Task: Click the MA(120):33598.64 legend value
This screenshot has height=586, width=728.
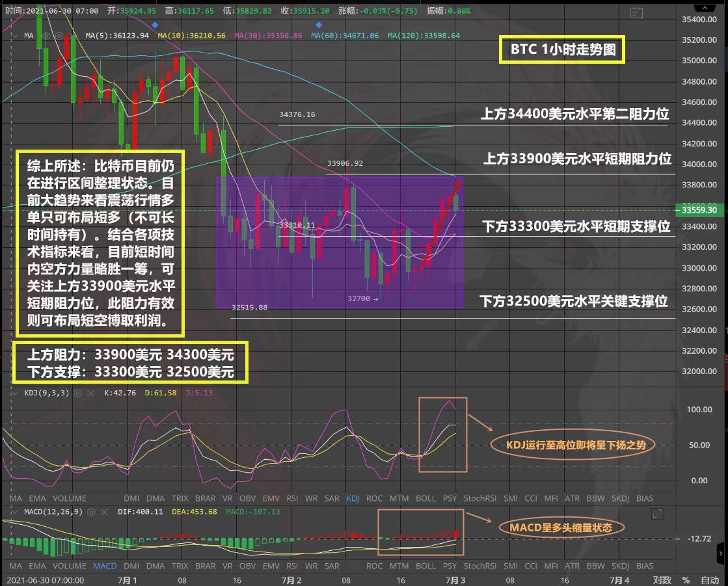Action: pyautogui.click(x=424, y=36)
